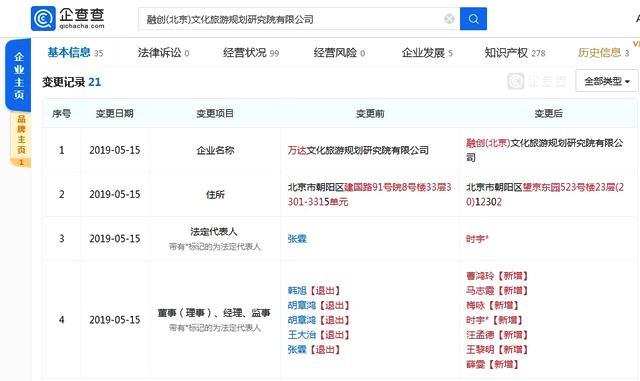
Task: Open the 企业发展 tab
Action: point(427,53)
